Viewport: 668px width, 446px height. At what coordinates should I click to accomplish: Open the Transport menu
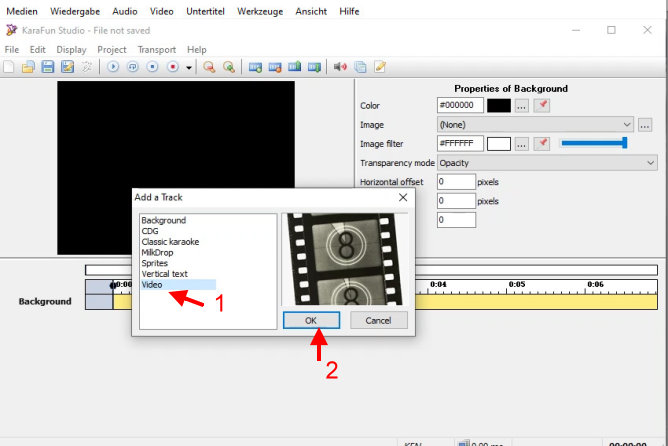pos(156,49)
